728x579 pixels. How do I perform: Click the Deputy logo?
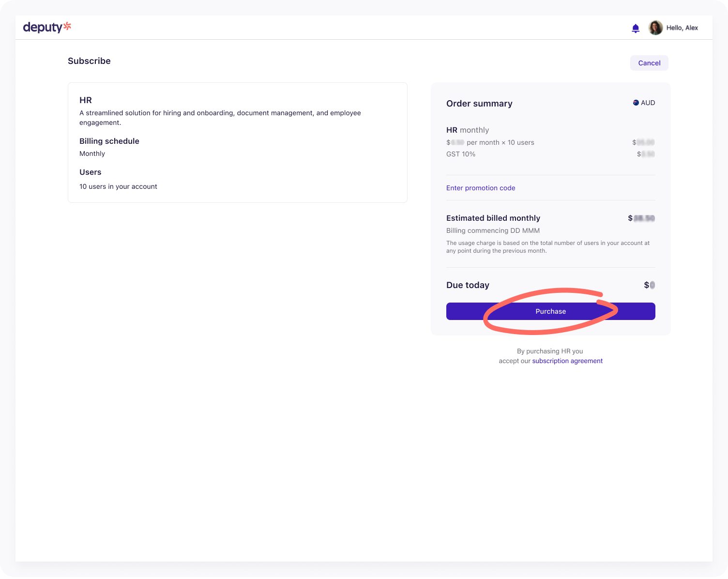(x=47, y=28)
